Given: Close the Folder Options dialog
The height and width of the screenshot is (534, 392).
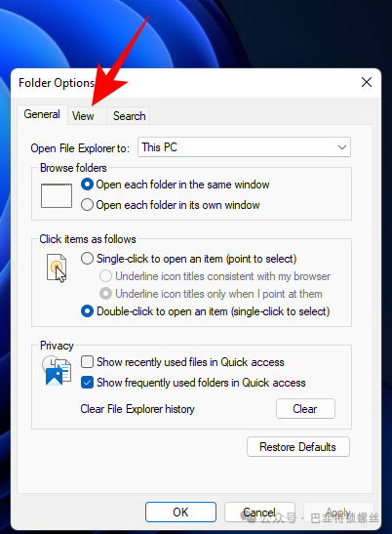Looking at the screenshot, I should click(367, 82).
